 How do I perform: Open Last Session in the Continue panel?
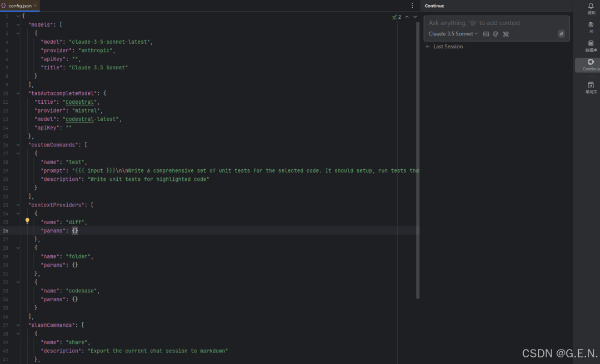pyautogui.click(x=449, y=47)
